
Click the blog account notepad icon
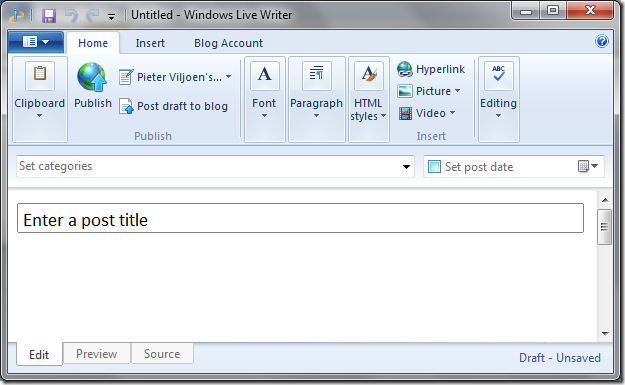point(126,77)
